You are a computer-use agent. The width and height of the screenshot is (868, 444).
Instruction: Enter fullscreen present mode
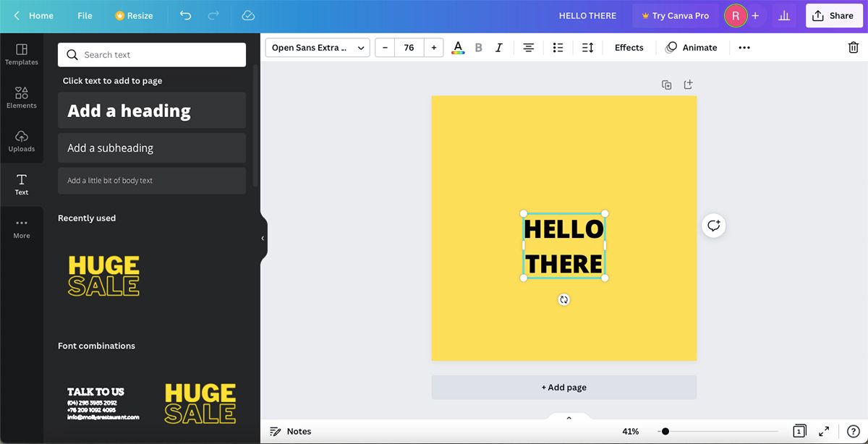[824, 431]
